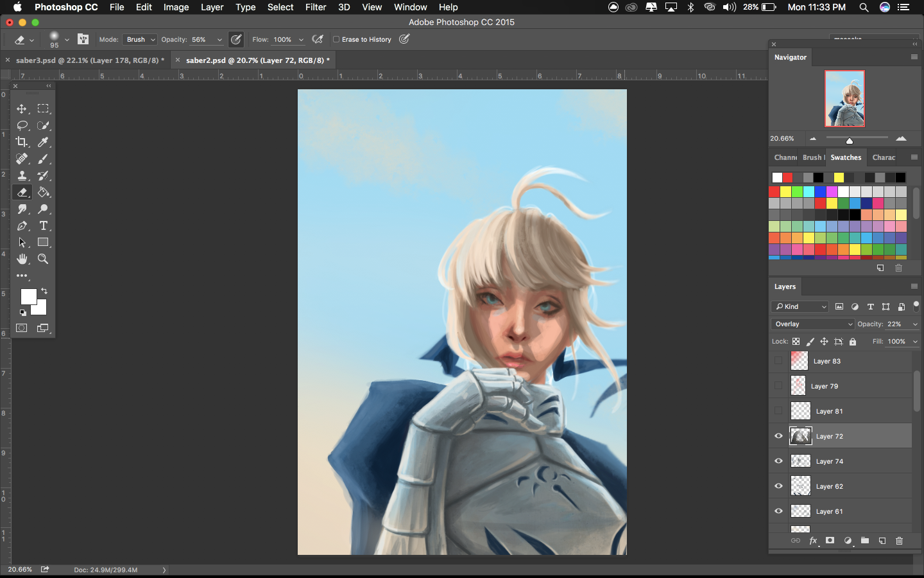Open the Layers panel options menu
The width and height of the screenshot is (924, 578).
point(914,286)
